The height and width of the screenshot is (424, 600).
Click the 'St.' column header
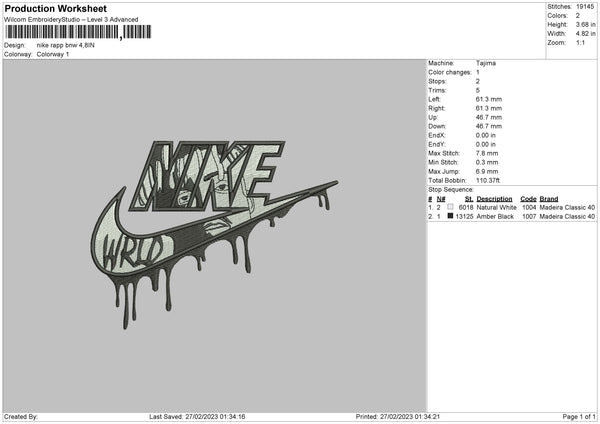click(x=469, y=199)
